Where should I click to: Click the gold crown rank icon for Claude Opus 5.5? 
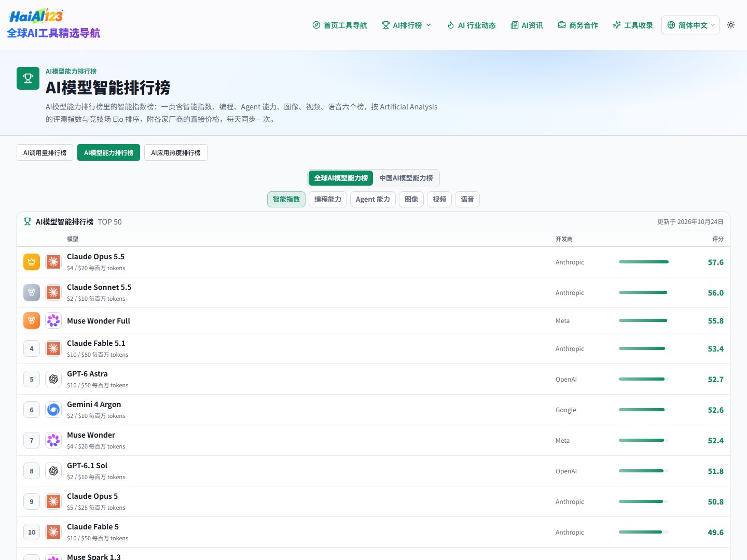point(32,262)
